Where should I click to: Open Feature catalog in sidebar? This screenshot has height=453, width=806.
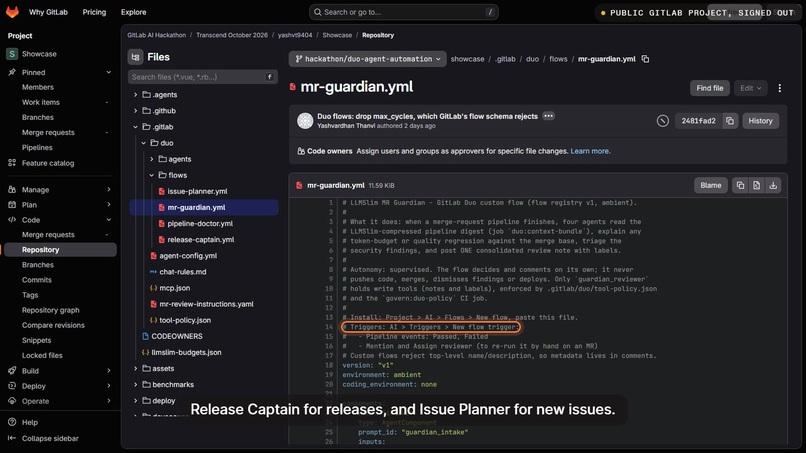[x=48, y=163]
